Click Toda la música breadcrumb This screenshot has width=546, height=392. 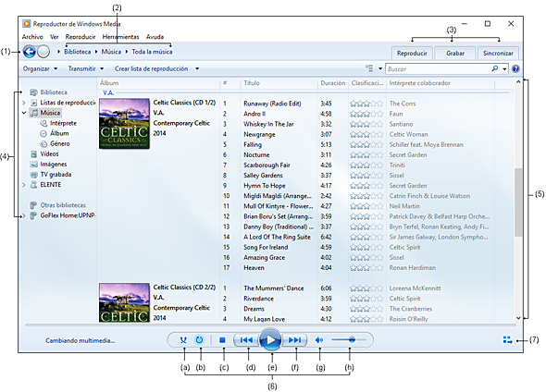[x=152, y=52]
